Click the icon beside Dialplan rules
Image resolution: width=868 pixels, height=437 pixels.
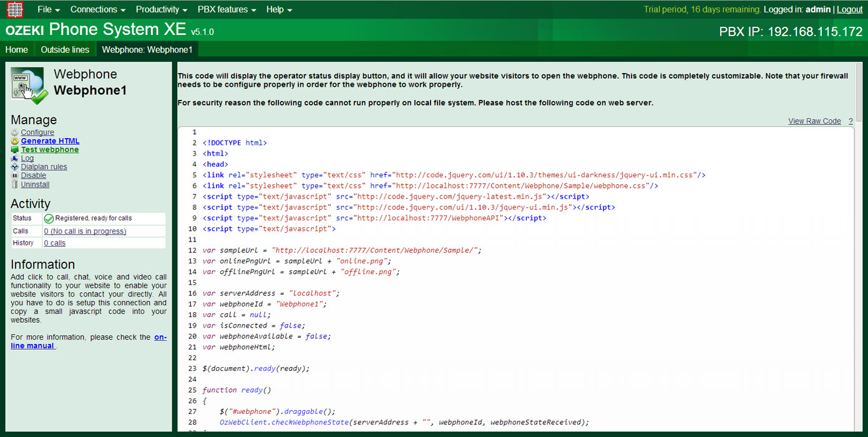15,167
